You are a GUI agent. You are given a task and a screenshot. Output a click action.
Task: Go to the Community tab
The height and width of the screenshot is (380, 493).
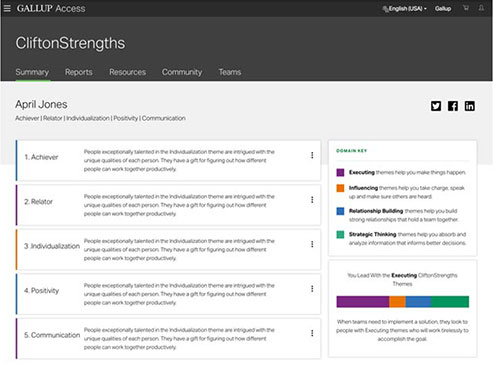(182, 72)
